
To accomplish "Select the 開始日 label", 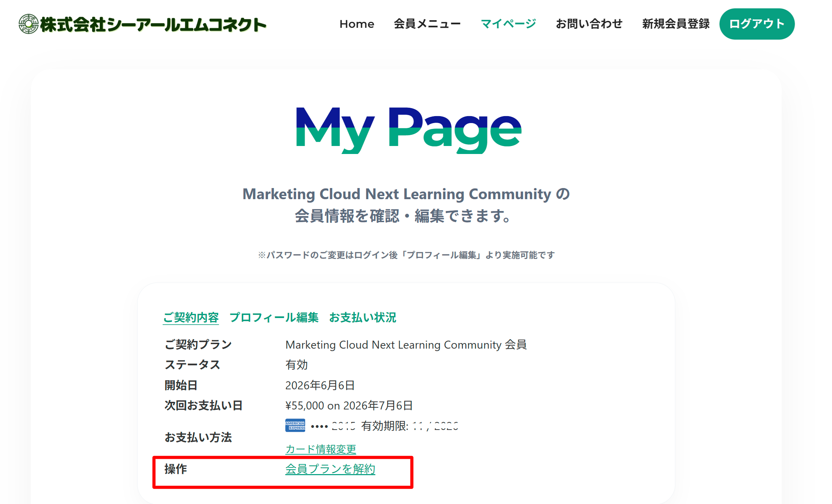I will point(181,385).
